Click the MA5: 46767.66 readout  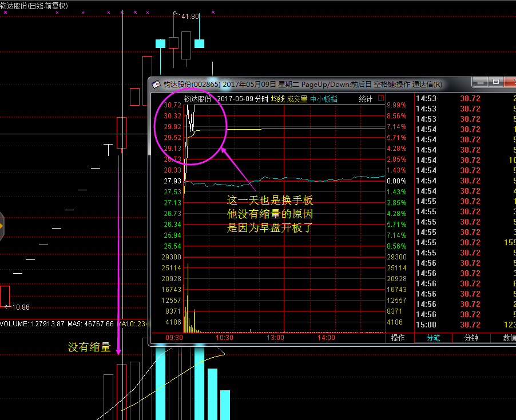click(90, 323)
